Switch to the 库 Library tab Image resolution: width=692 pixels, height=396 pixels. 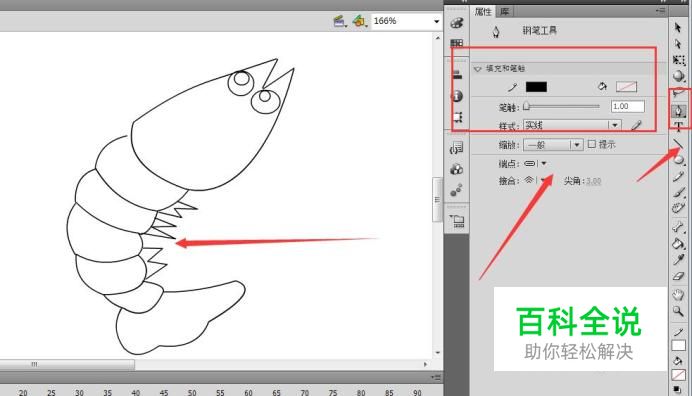click(504, 12)
